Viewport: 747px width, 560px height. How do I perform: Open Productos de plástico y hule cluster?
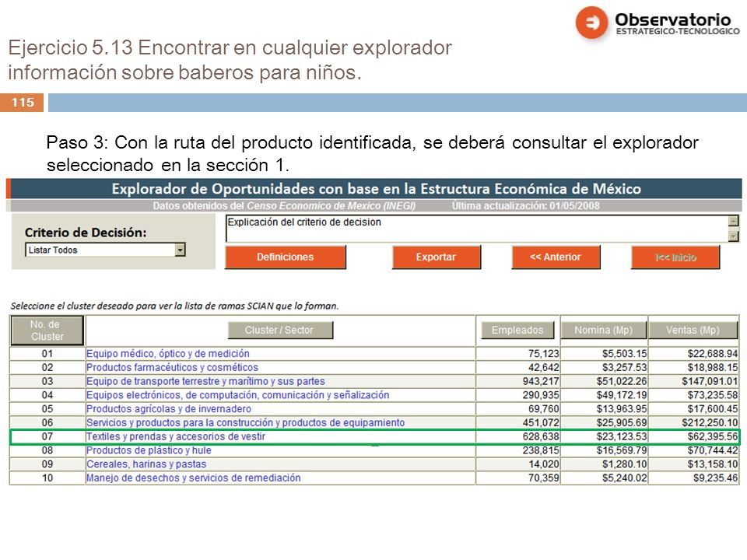pyautogui.click(x=149, y=450)
